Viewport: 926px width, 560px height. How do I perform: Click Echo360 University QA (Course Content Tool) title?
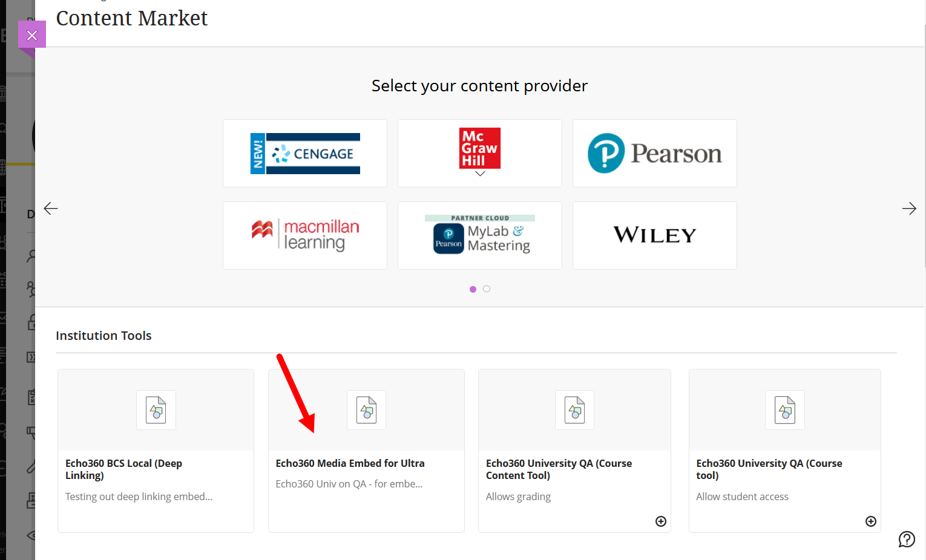point(559,469)
